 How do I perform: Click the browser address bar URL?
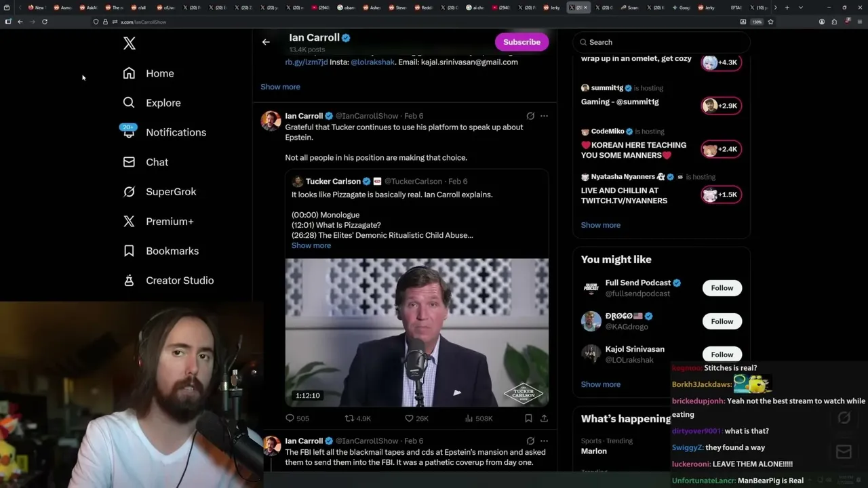click(143, 22)
